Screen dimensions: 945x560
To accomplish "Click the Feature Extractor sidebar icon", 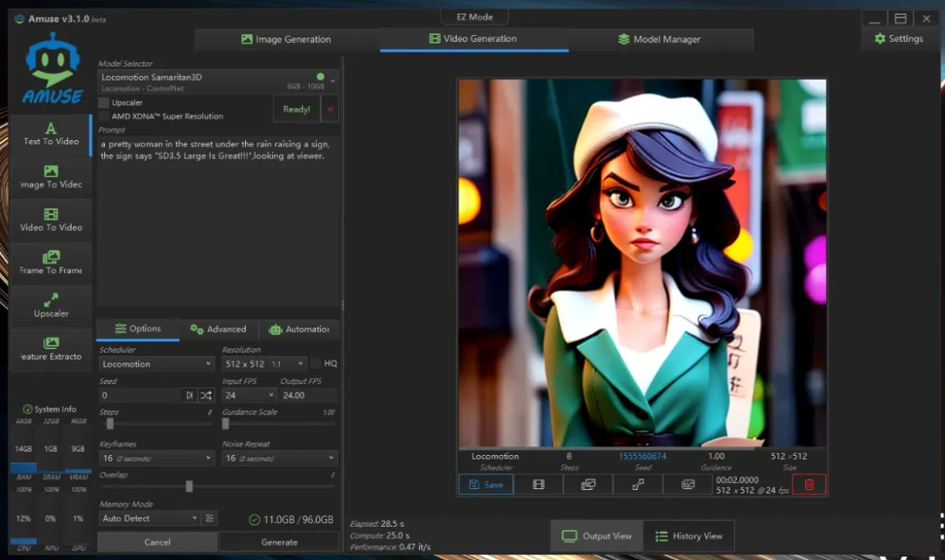I will (x=51, y=347).
